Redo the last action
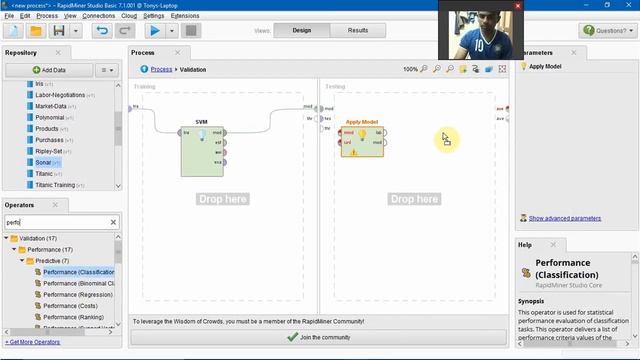The image size is (640, 360). pos(125,31)
